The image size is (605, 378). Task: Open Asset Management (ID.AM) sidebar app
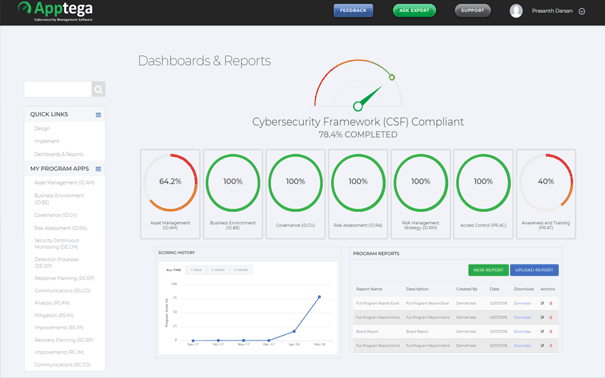(x=64, y=182)
